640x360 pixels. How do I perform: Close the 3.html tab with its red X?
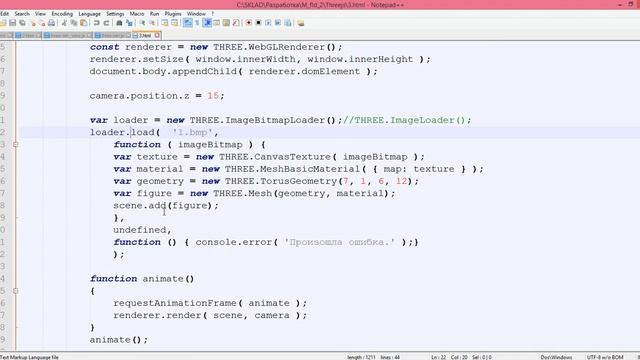point(157,36)
